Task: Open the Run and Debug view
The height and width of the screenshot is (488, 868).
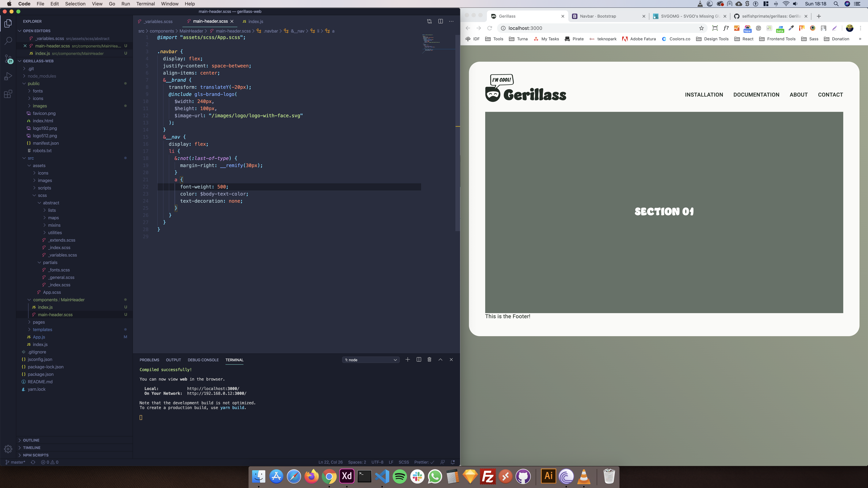Action: tap(8, 76)
